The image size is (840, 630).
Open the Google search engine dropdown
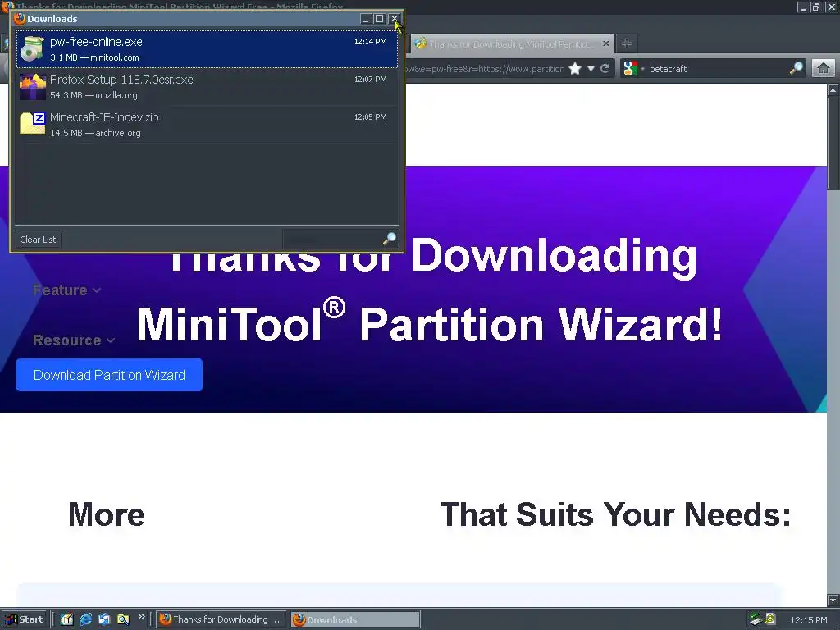coord(634,69)
